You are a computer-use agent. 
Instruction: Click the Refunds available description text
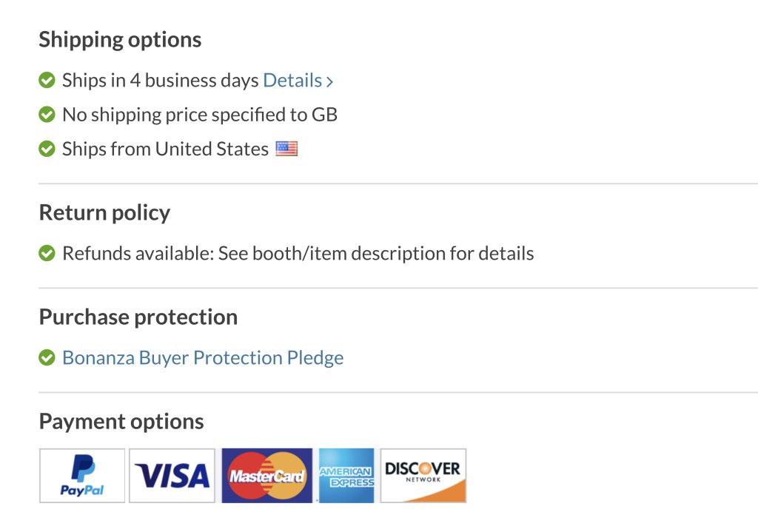(x=298, y=254)
